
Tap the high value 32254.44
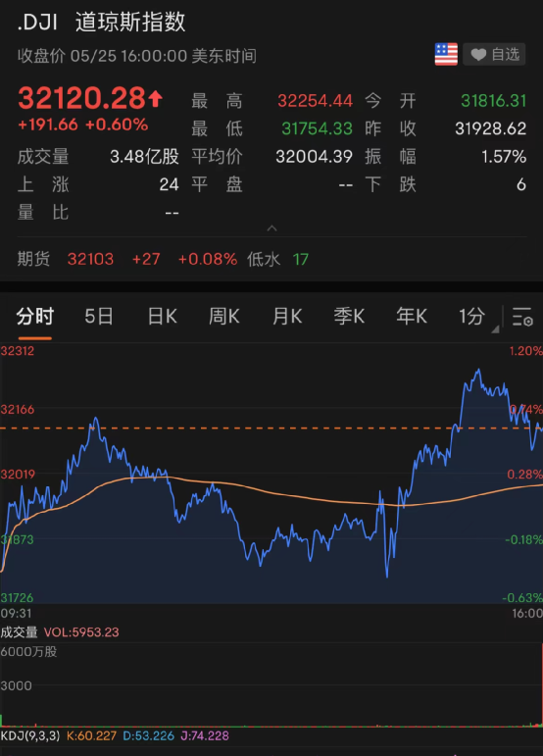315,101
